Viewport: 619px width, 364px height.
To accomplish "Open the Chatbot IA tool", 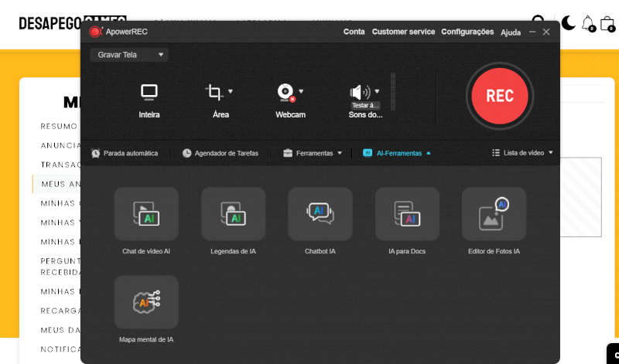I will tap(320, 214).
